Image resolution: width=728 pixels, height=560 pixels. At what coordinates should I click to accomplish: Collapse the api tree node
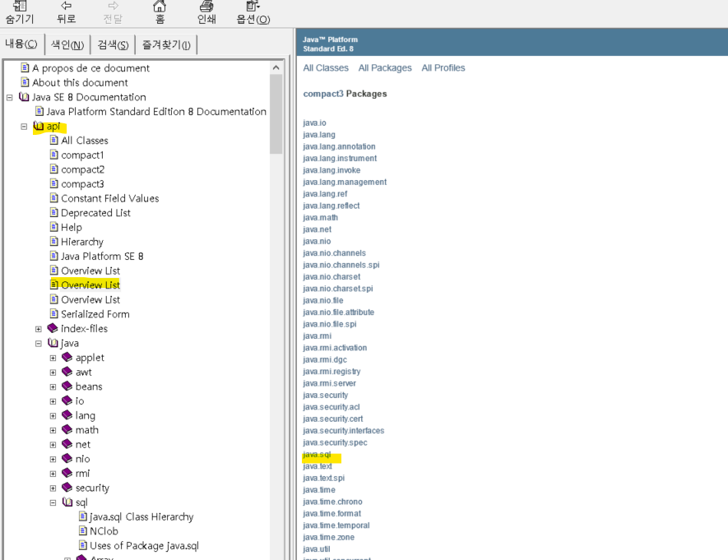[x=24, y=126]
